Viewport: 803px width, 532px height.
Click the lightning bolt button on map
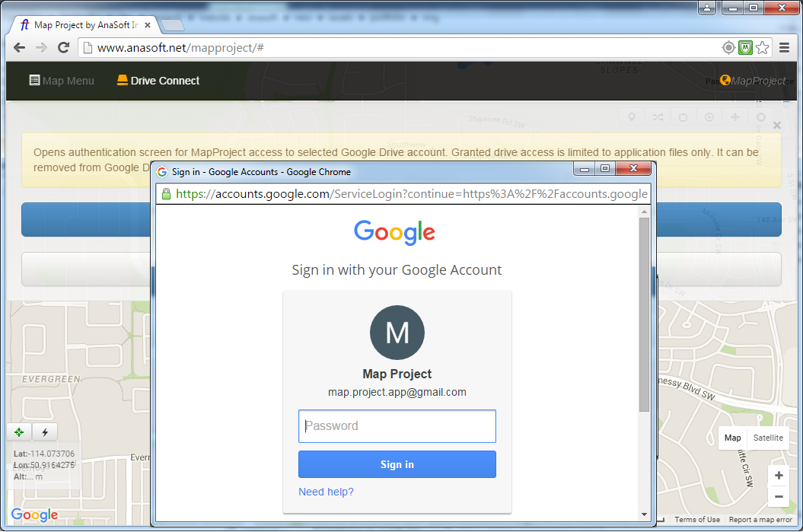(45, 432)
